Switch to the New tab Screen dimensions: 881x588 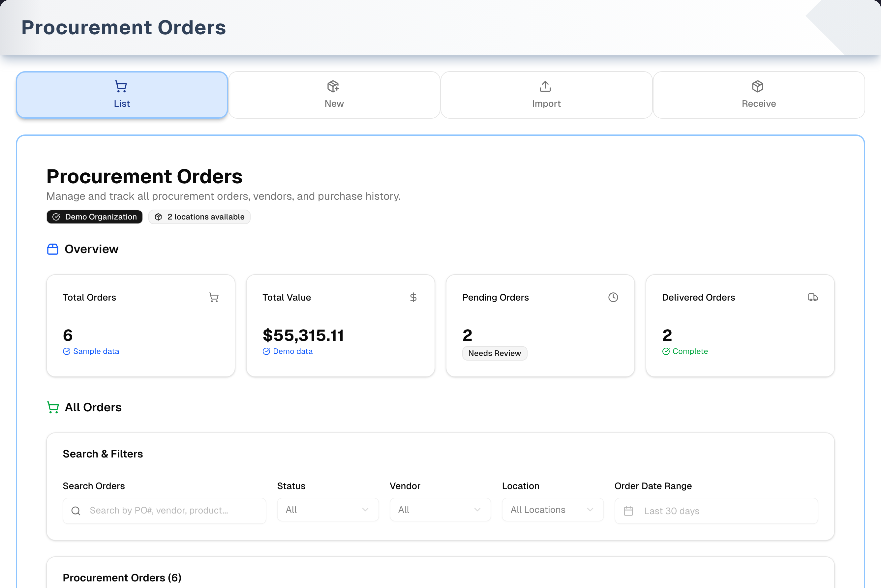334,95
